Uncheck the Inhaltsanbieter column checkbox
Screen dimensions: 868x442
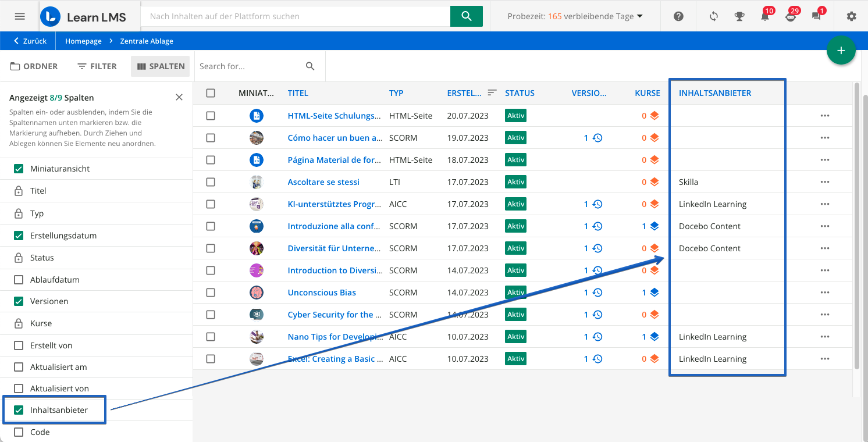19,410
